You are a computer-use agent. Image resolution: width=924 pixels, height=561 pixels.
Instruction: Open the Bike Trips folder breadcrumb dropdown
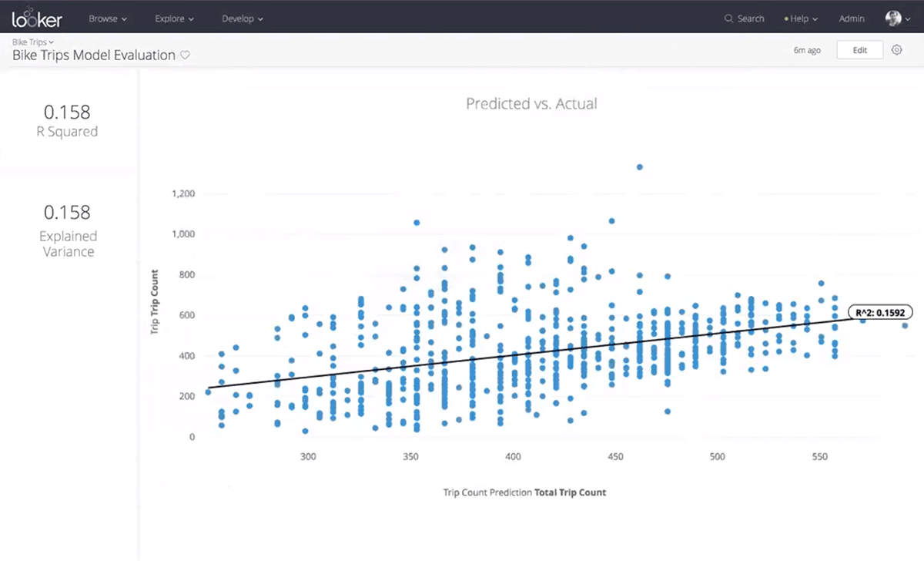click(33, 42)
